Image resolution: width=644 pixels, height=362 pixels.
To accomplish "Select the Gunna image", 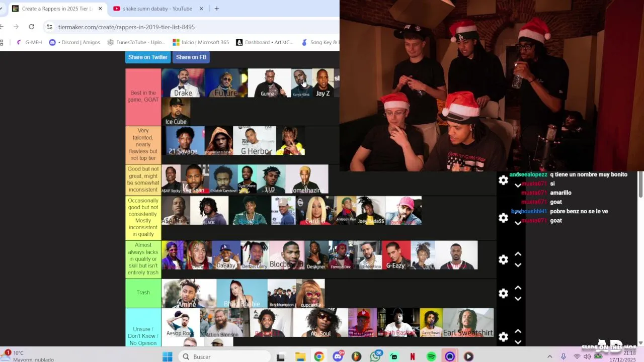I will (x=269, y=82).
